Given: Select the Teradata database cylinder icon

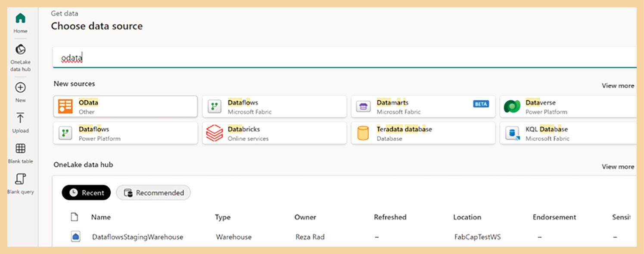Looking at the screenshot, I should click(363, 133).
